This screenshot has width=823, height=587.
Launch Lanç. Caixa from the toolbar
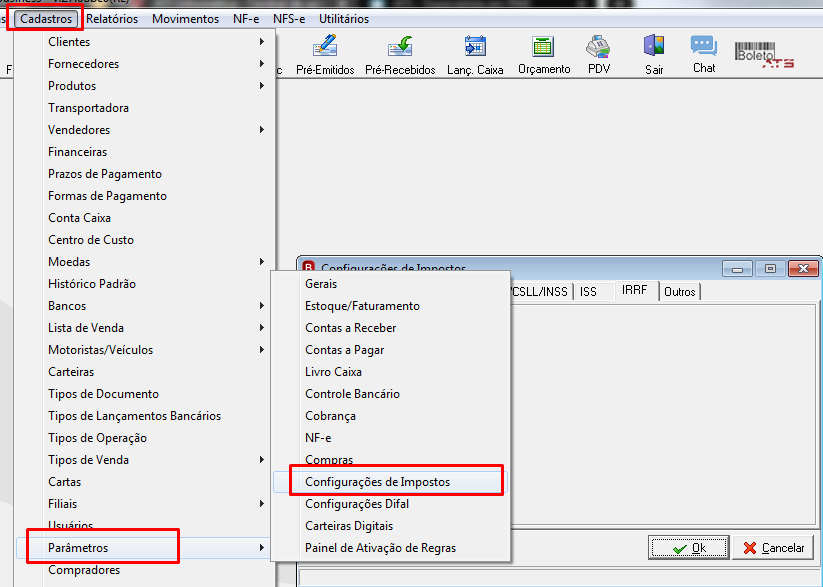(475, 55)
